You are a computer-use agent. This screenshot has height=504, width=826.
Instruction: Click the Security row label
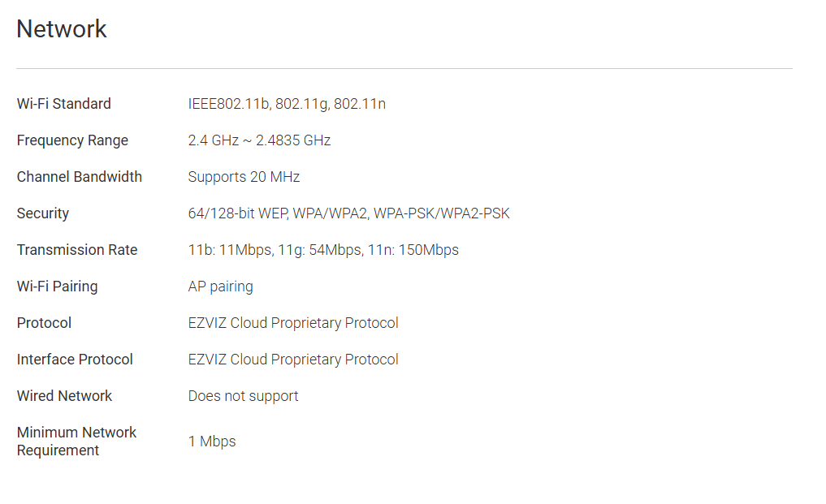pyautogui.click(x=43, y=213)
